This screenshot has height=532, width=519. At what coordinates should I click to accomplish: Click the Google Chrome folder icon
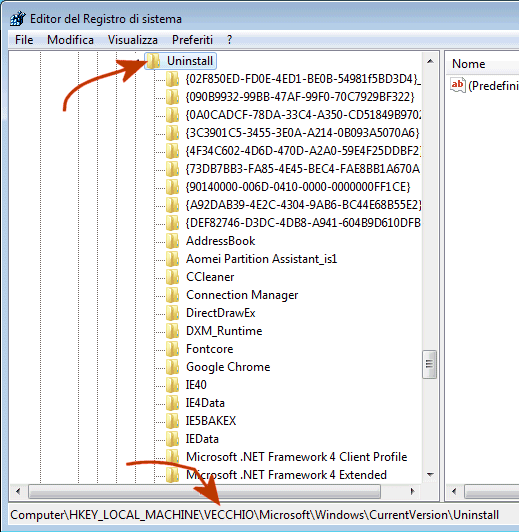pyautogui.click(x=173, y=367)
